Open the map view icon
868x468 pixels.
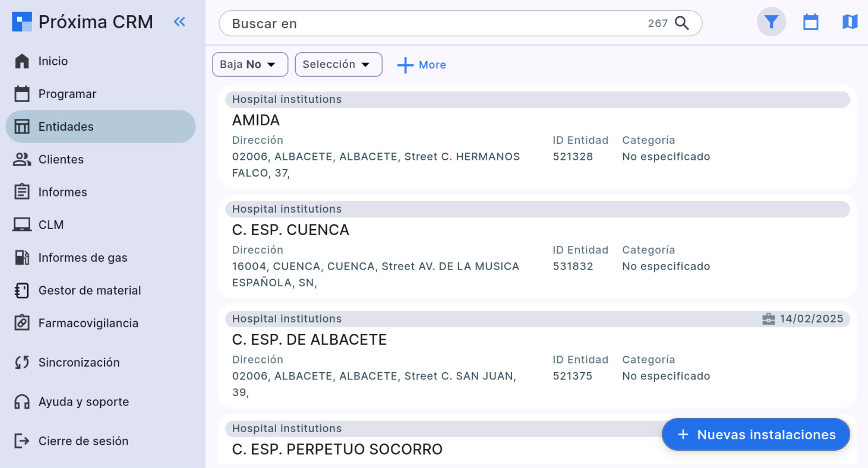(850, 21)
